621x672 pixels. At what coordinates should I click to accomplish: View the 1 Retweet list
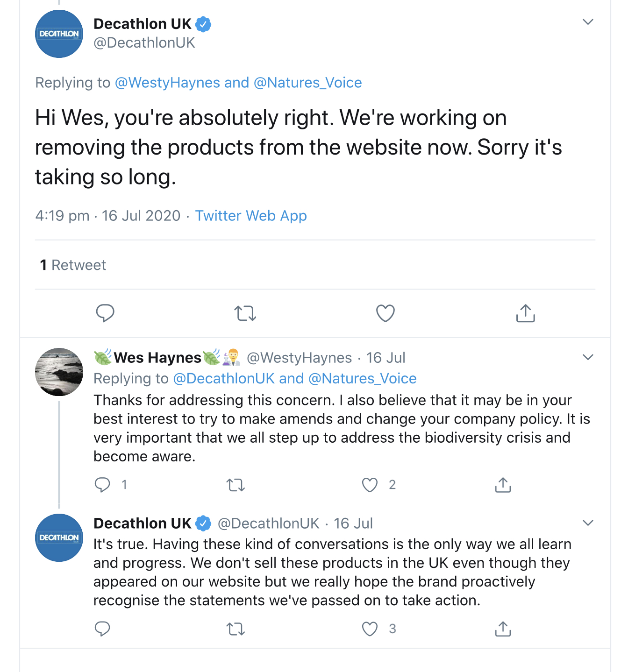tap(73, 265)
